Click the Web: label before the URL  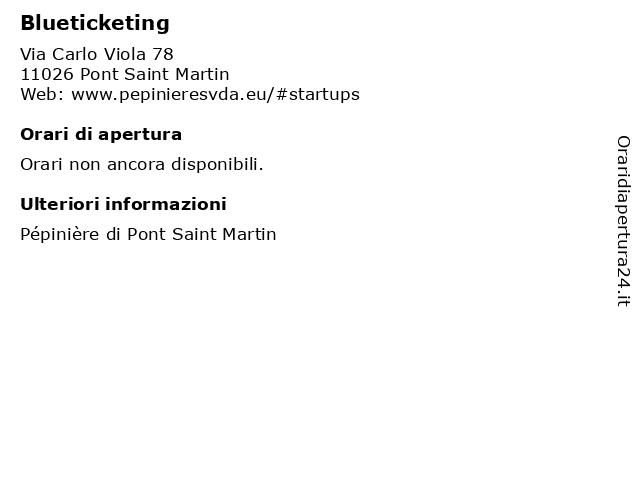42,94
